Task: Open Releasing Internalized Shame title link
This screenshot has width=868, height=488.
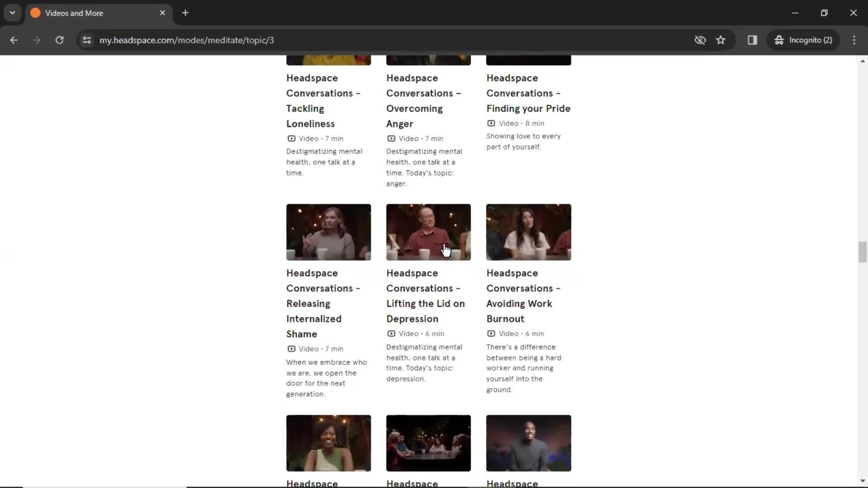Action: point(323,304)
